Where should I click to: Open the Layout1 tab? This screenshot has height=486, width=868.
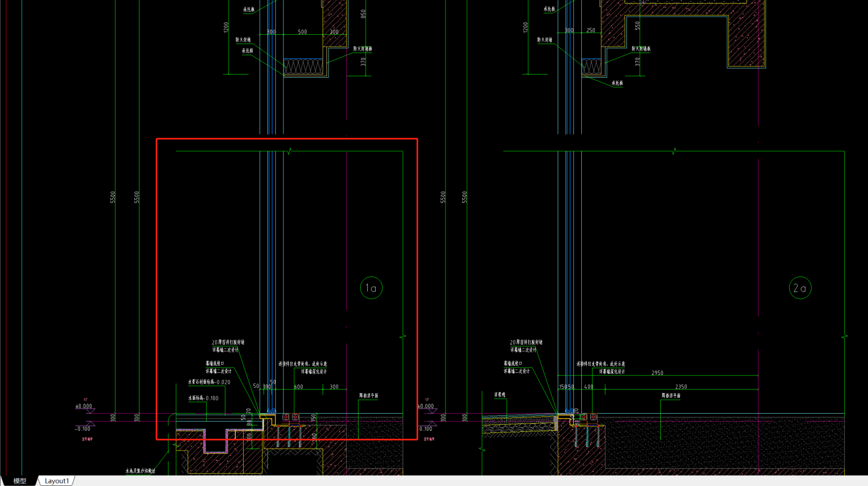(56, 481)
